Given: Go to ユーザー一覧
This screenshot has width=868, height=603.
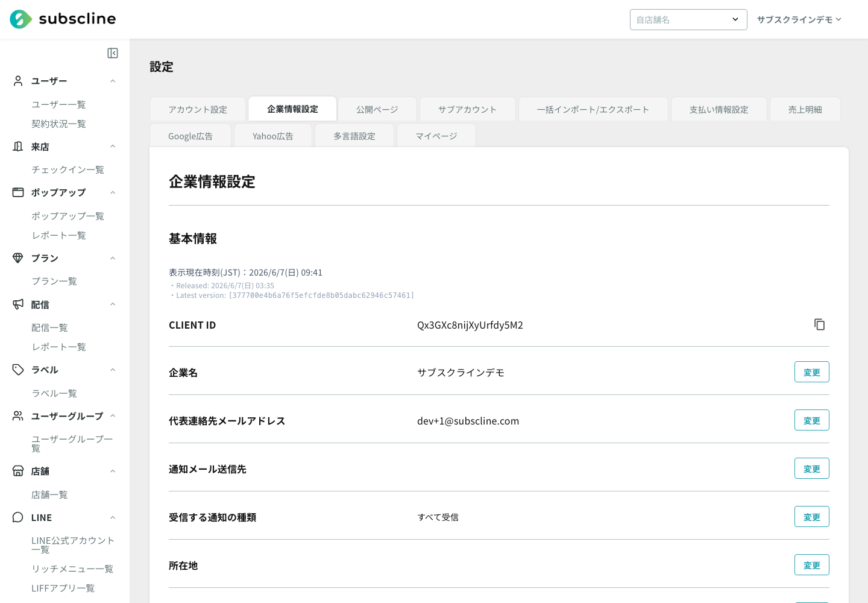Looking at the screenshot, I should (58, 104).
